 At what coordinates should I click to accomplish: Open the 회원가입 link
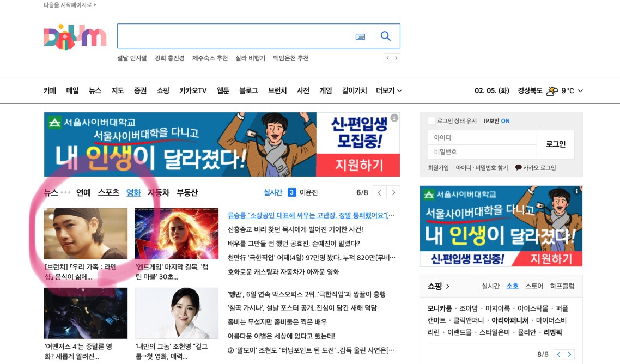click(438, 168)
